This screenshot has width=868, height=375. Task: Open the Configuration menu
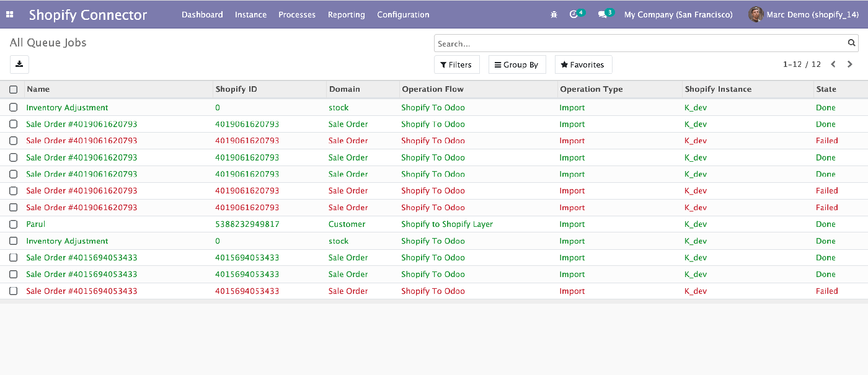tap(403, 14)
